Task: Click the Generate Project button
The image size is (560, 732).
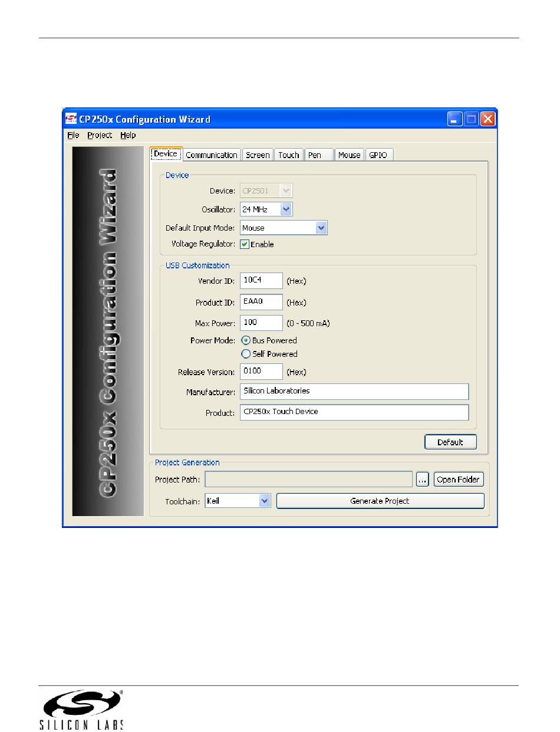Action: coord(380,501)
